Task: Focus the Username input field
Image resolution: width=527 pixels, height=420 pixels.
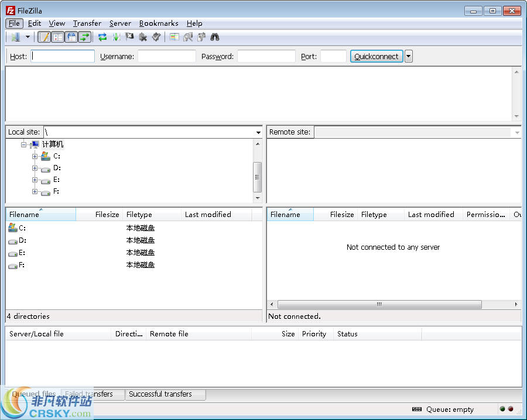Action: [x=167, y=56]
